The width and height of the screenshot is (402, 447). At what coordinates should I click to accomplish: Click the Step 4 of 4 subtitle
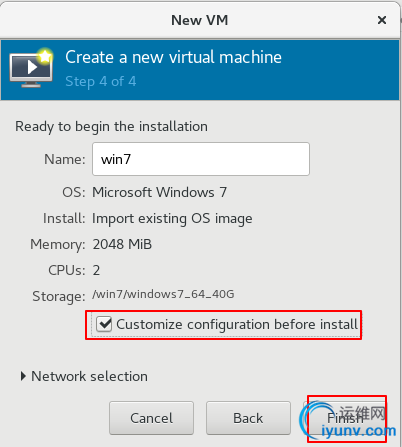click(101, 81)
